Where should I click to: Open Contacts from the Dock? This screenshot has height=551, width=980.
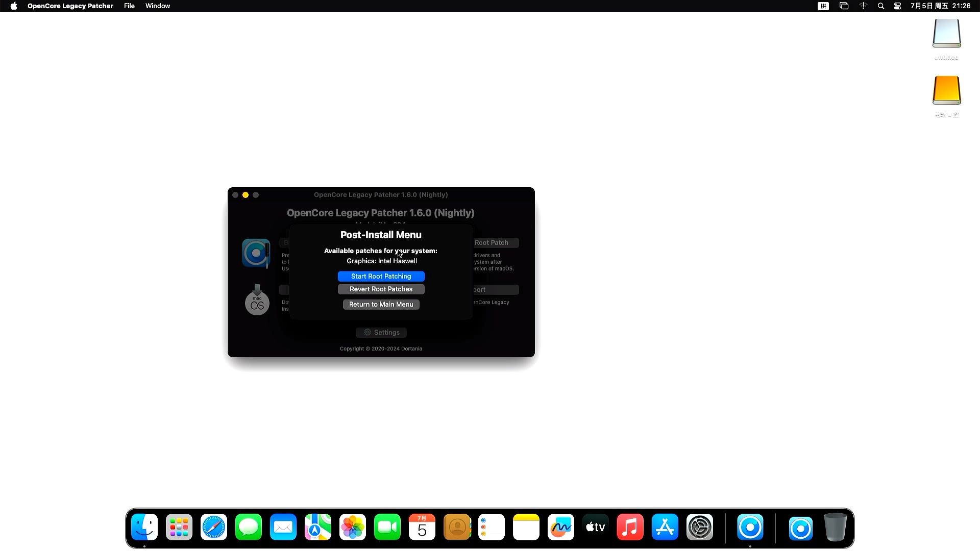(x=457, y=527)
